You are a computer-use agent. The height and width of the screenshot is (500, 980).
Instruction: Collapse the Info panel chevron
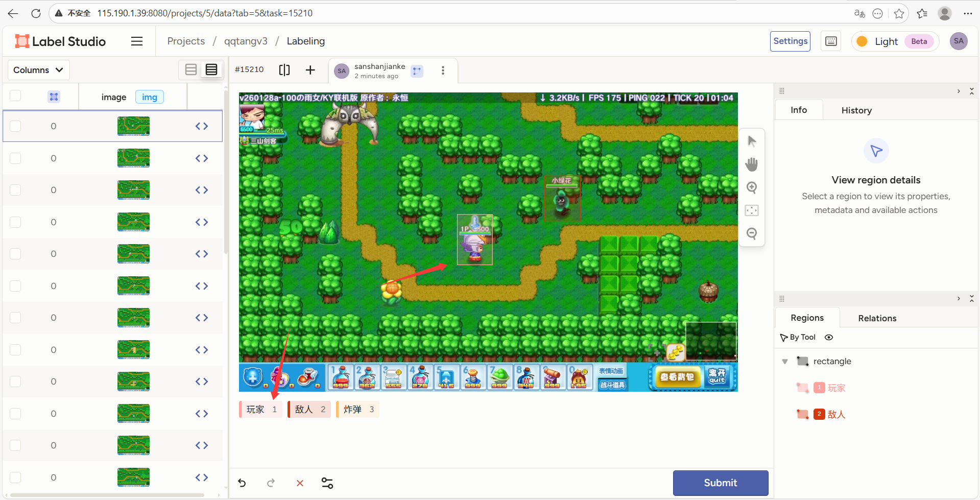959,91
